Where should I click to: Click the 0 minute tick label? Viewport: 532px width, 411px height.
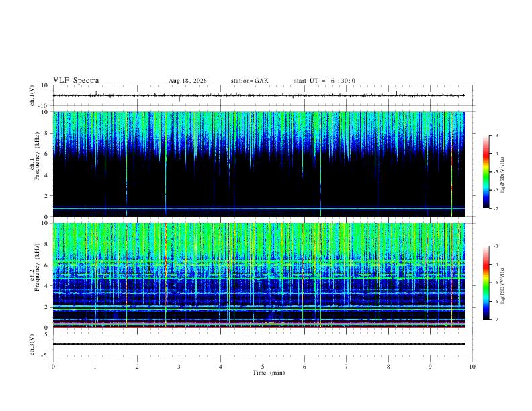point(53,367)
